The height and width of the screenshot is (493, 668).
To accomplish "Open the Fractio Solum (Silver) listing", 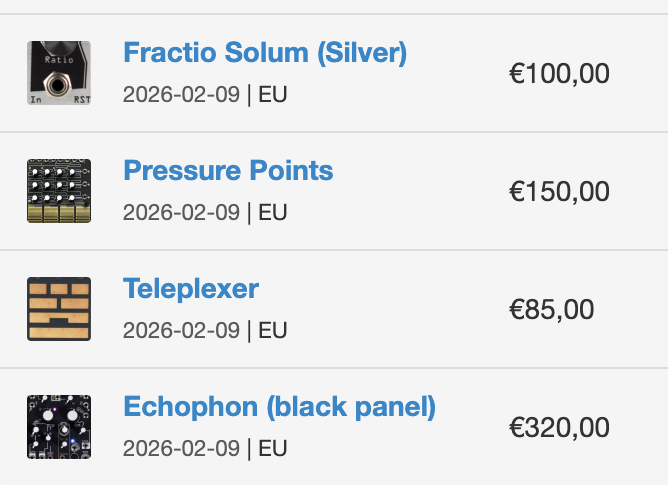I will click(265, 53).
